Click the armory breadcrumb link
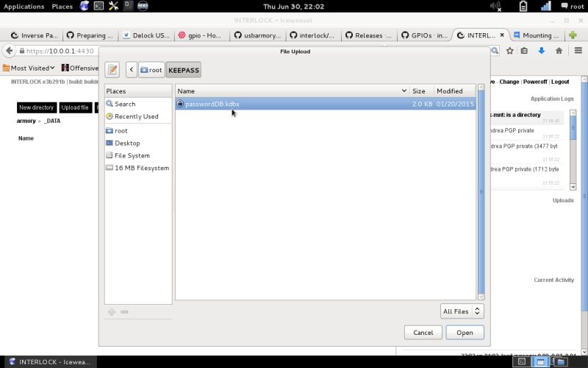Viewport: 588px width, 368px height. pos(26,121)
